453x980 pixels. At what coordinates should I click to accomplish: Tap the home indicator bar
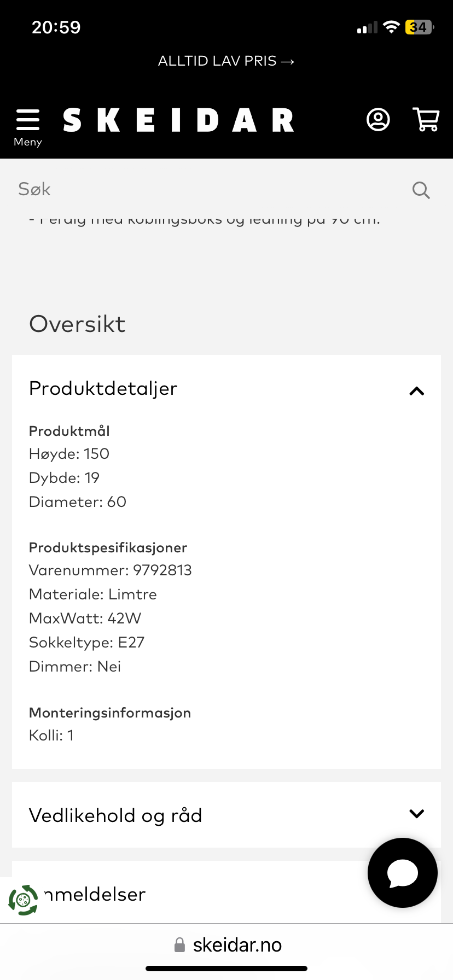click(x=226, y=969)
